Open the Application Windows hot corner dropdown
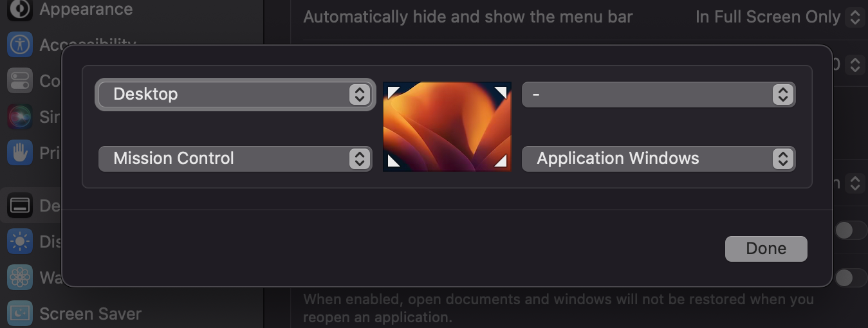This screenshot has width=868, height=328. [x=658, y=159]
